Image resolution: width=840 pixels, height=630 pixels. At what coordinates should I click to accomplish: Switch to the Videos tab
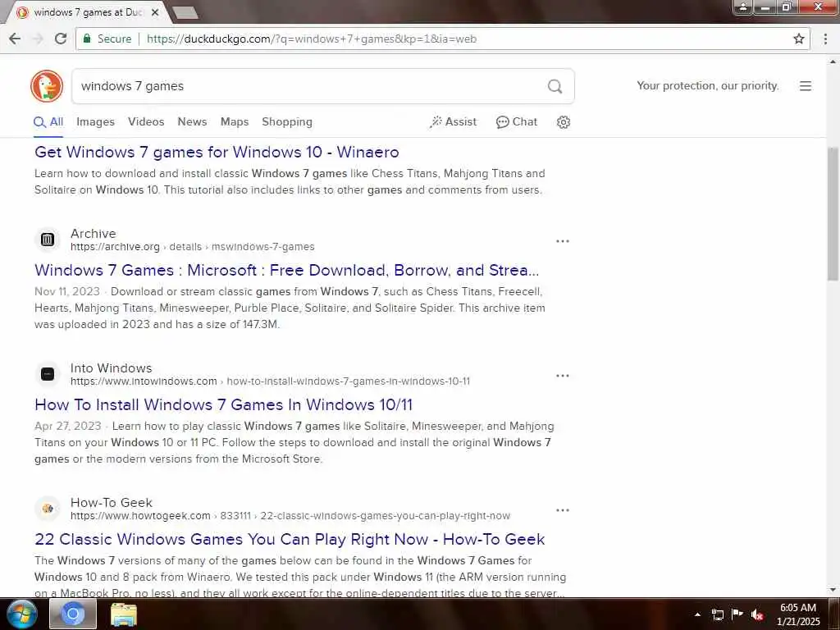click(146, 122)
